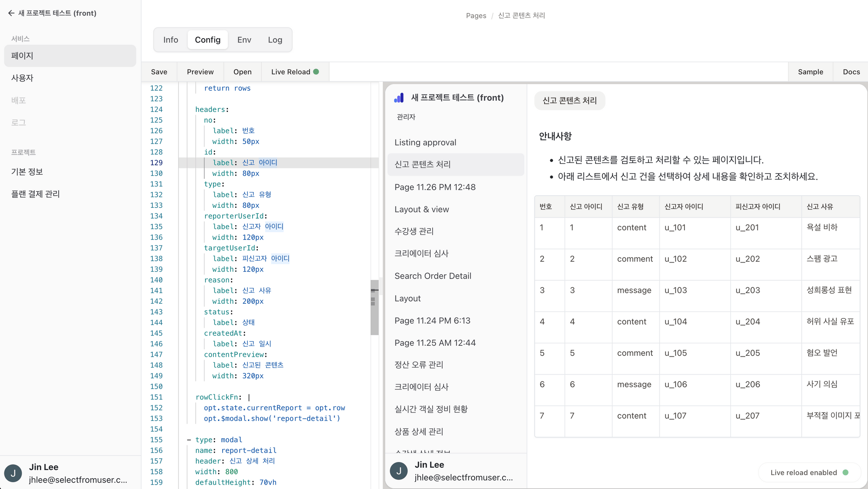Screen dimensions: 868x489
Task: Select 사용자 in left sidebar
Action: point(22,78)
